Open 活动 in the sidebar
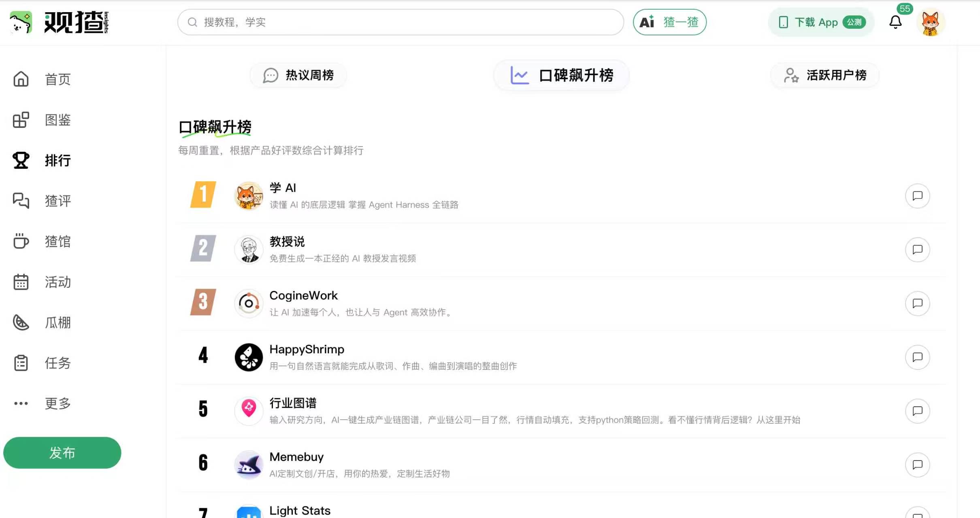This screenshot has height=518, width=980. click(58, 282)
